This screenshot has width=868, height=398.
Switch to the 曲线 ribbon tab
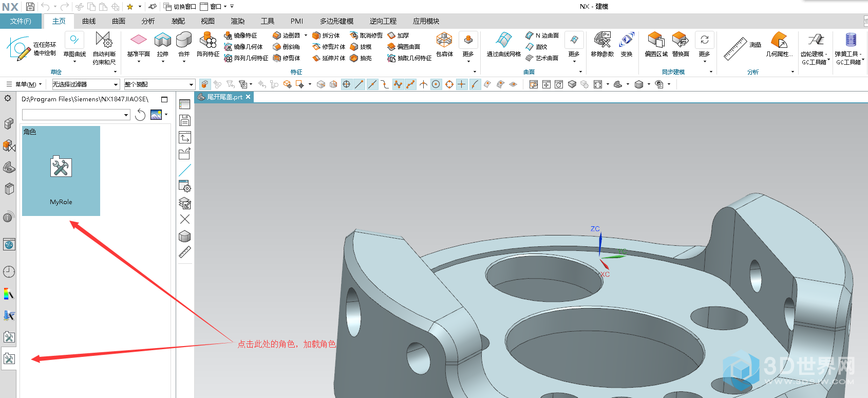tap(89, 21)
